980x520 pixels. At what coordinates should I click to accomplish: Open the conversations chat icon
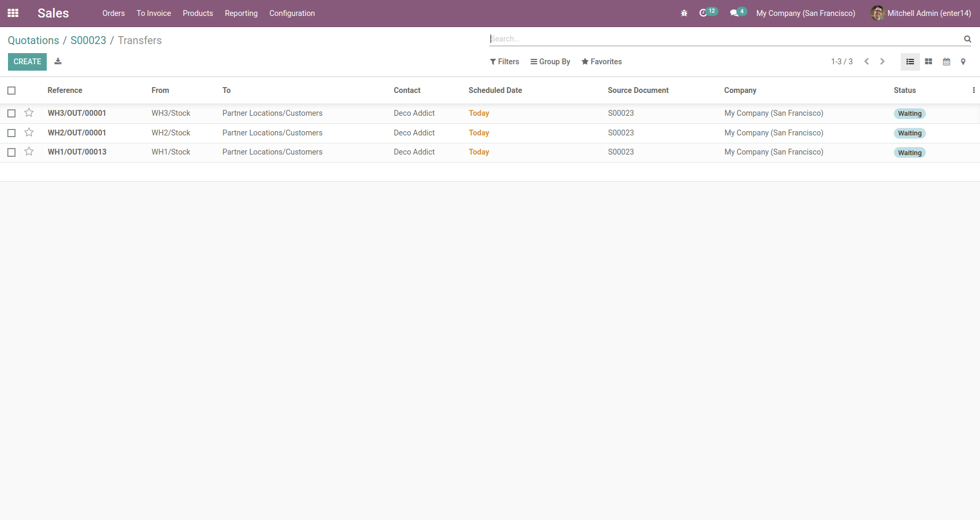[x=734, y=13]
